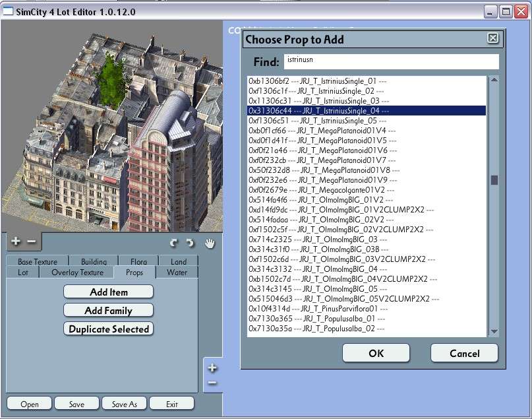The height and width of the screenshot is (419, 532).
Task: Select prop JRJ_T_OlmoImgBIG_04V2CLUMP2X2
Action: [x=367, y=278]
